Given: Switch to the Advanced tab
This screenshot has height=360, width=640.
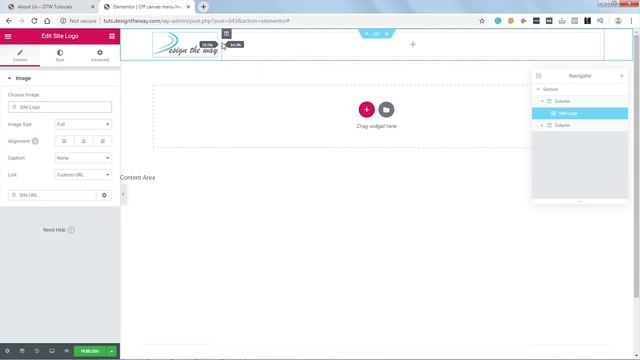Looking at the screenshot, I should (x=100, y=56).
